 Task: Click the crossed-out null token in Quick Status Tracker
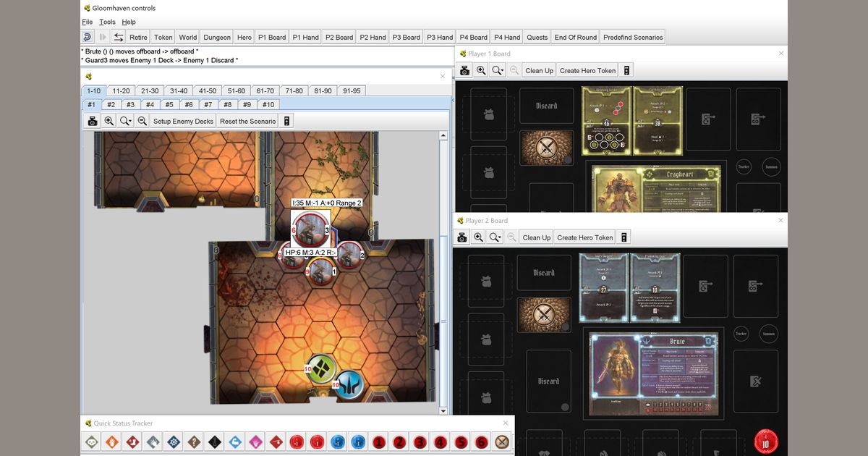click(502, 441)
